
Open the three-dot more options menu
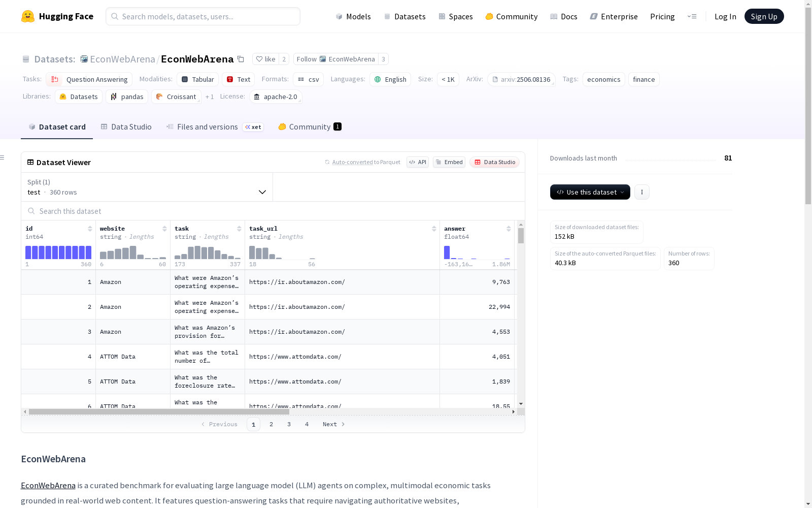coord(642,192)
